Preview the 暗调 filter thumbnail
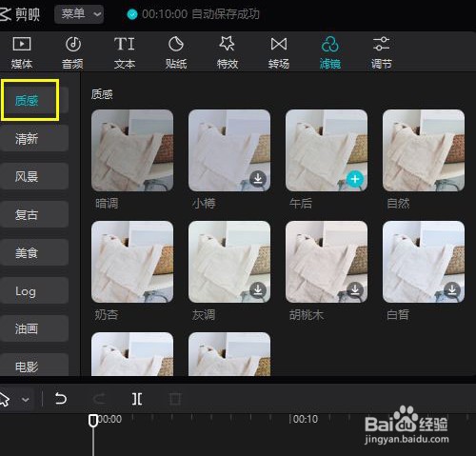This screenshot has height=456, width=476. pyautogui.click(x=132, y=150)
